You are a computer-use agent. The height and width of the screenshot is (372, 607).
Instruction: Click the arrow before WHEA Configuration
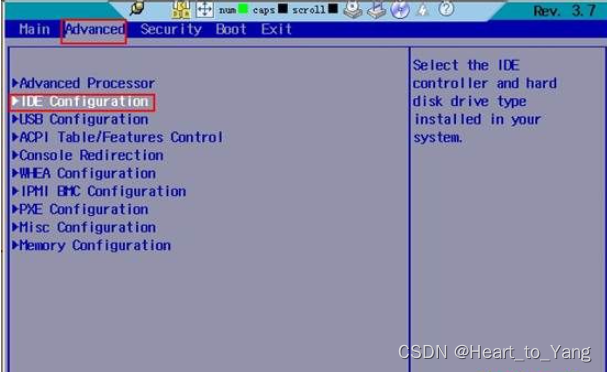click(x=15, y=173)
